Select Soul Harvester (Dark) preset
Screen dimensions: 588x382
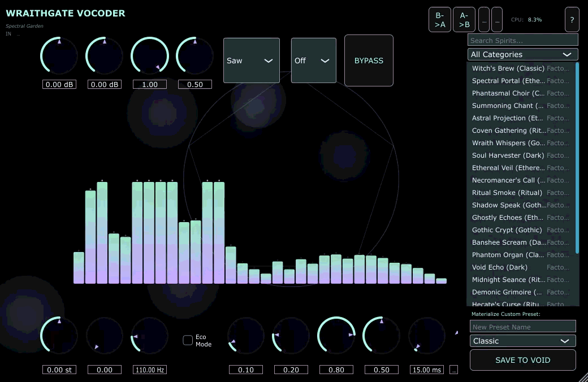click(x=521, y=155)
